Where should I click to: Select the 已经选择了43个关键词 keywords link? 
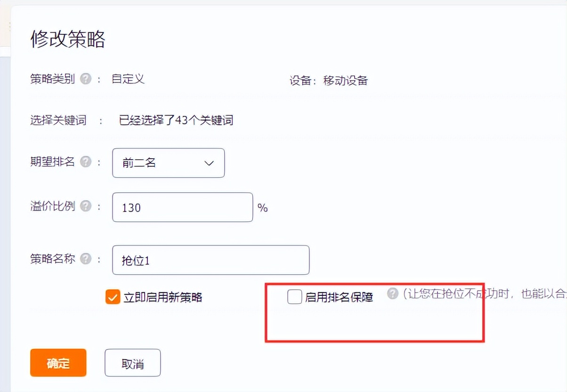174,121
